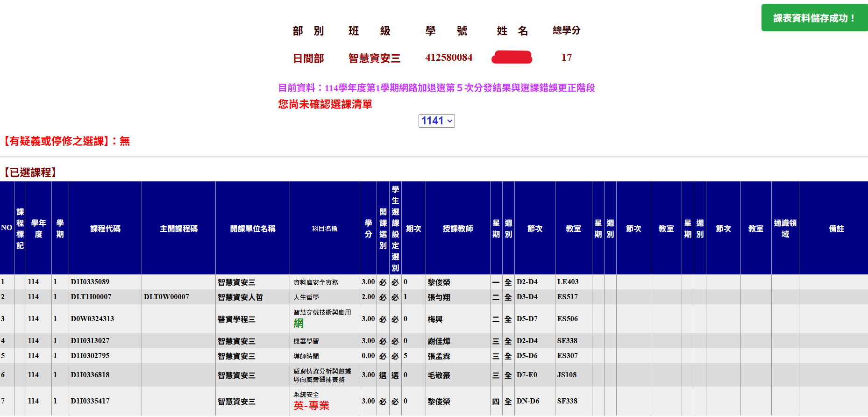
Task: Click the class name 智慧資安三 in header
Action: tap(374, 58)
